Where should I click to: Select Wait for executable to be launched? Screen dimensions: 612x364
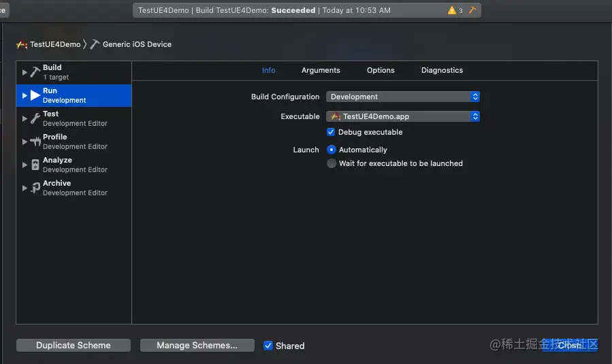332,163
